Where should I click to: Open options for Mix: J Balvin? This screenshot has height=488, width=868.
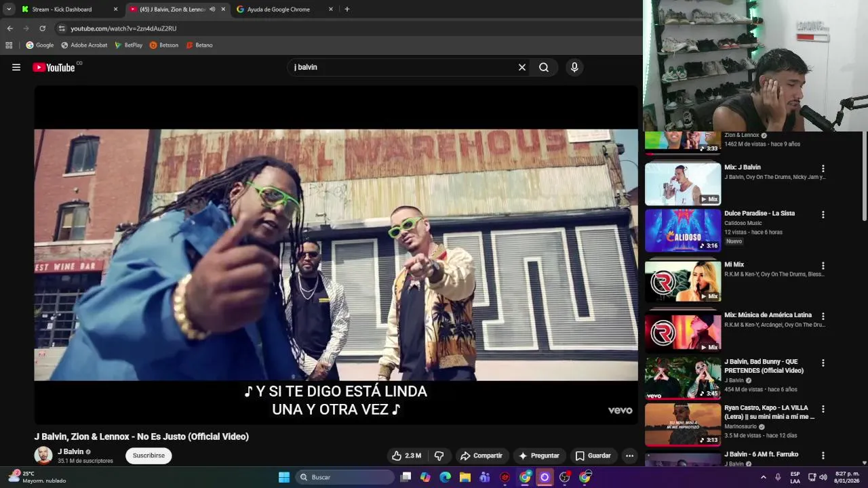coord(823,168)
